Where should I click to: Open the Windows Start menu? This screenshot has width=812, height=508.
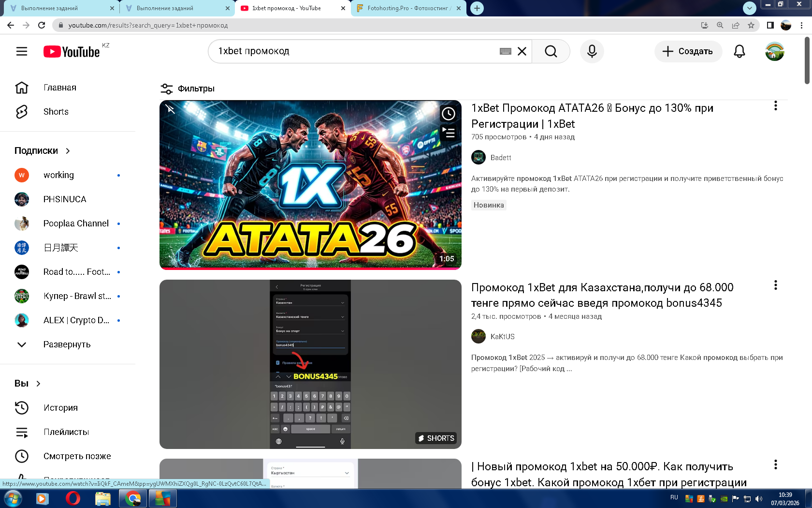pos(13,498)
